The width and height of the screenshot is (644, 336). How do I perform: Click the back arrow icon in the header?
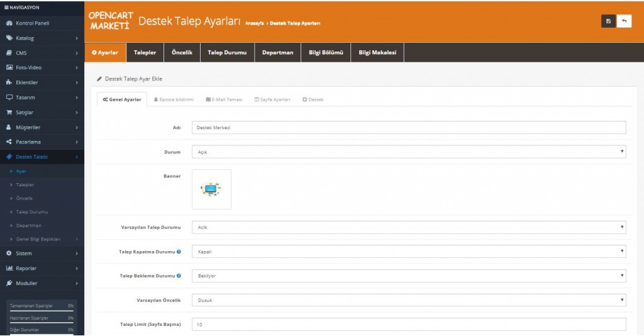(624, 21)
